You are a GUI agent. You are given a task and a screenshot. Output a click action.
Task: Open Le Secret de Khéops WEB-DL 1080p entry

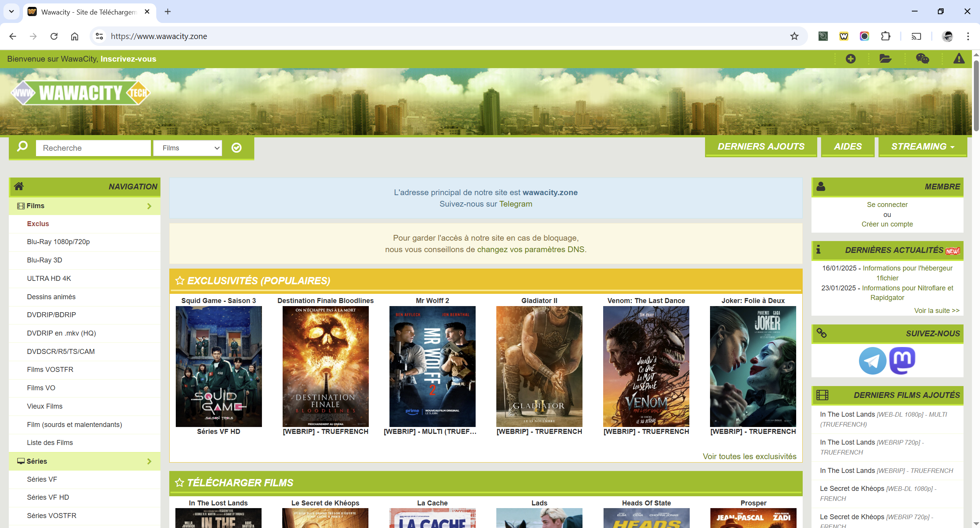[878, 494]
